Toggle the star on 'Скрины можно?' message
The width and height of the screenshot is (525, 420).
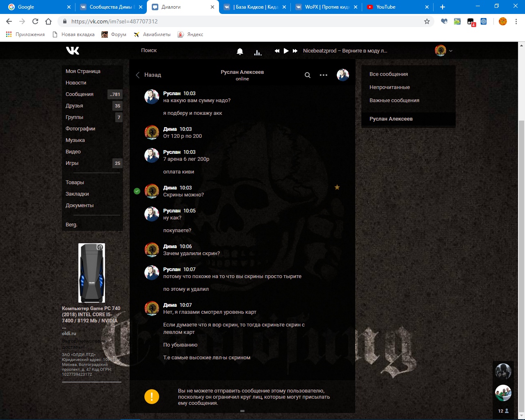[337, 187]
